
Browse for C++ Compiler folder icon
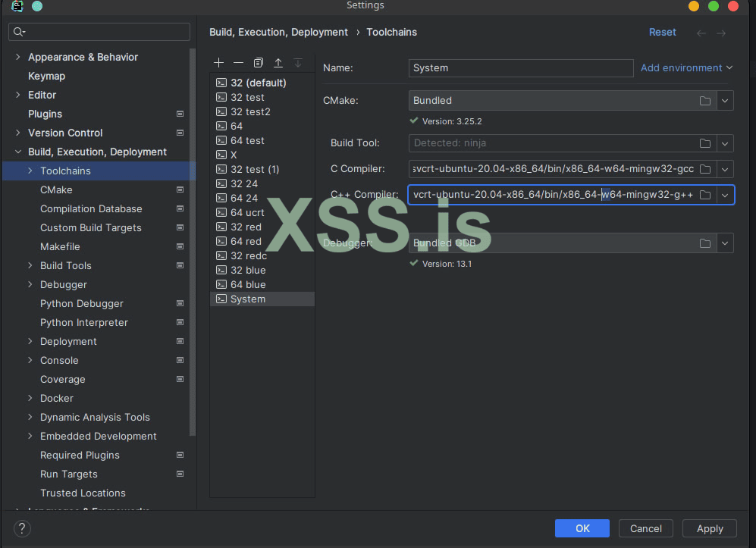click(705, 195)
